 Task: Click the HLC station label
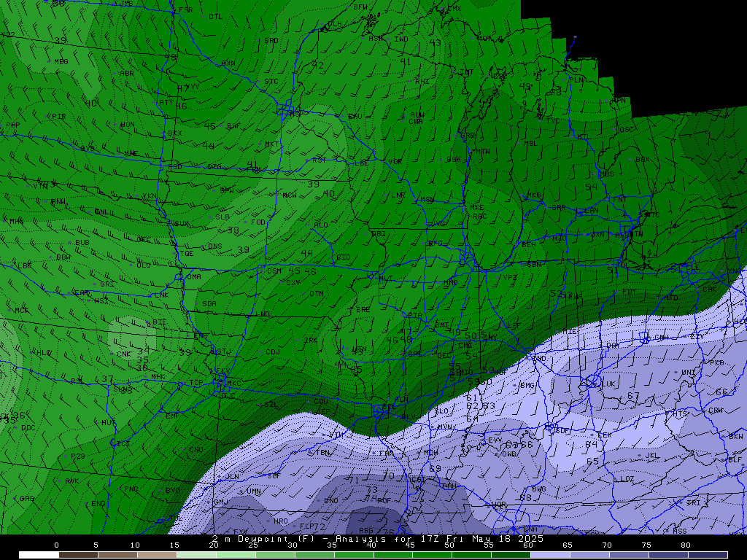point(44,354)
